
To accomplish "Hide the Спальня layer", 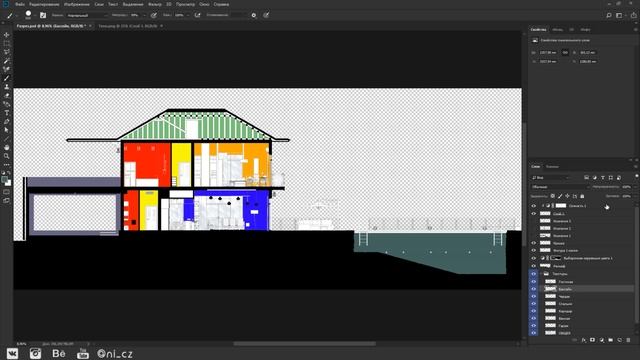I will tap(533, 304).
